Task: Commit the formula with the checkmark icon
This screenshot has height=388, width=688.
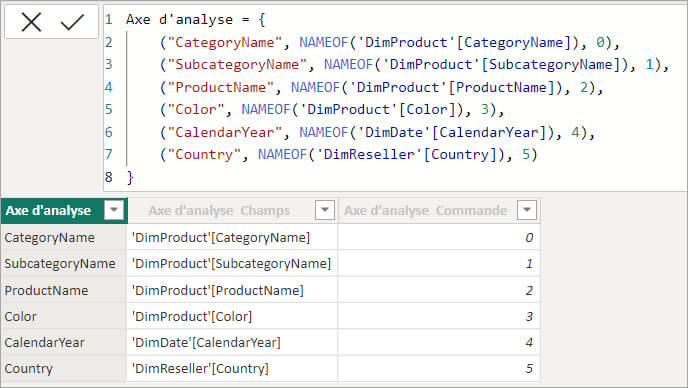Action: (72, 22)
